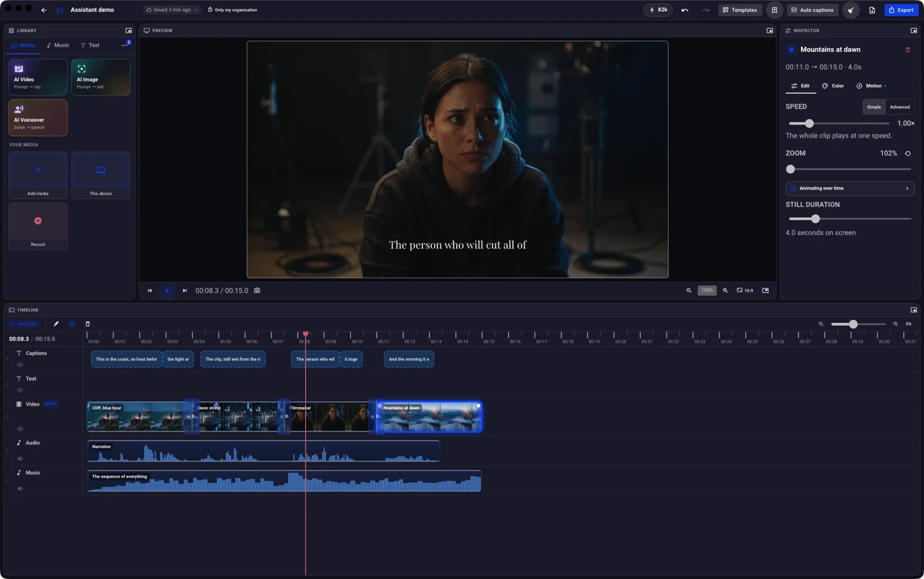
Task: Open Only my organisation sharing settings
Action: [232, 10]
